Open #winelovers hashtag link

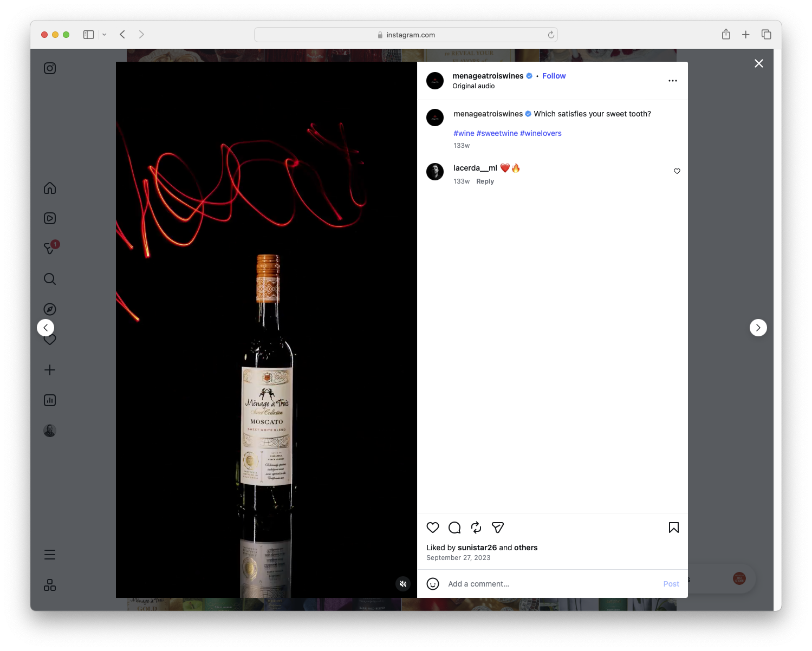(541, 133)
